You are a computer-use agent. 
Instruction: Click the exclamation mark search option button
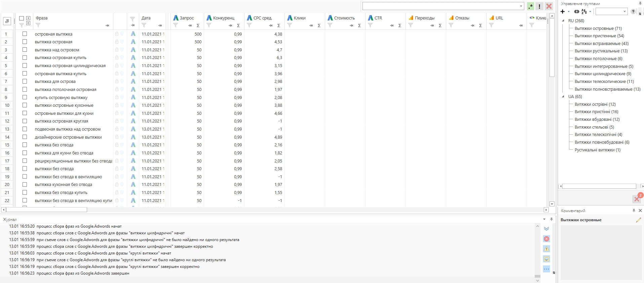click(x=539, y=6)
